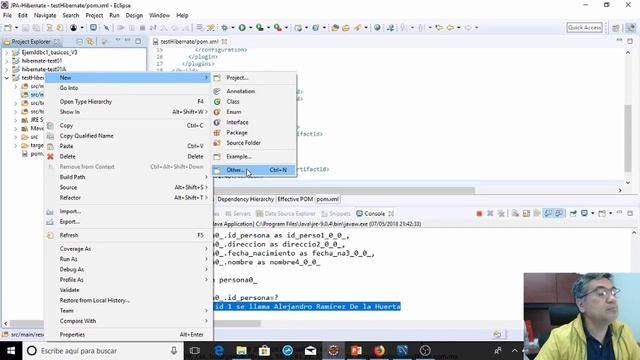Image resolution: width=640 pixels, height=360 pixels.
Task: Click the Windows search box Escribe aquí para buscar
Action: pyautogui.click(x=102, y=351)
